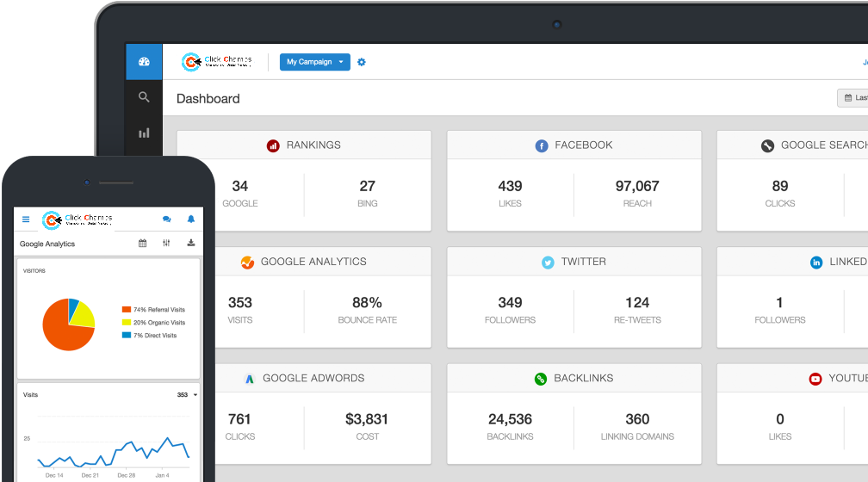This screenshot has height=482, width=868.
Task: Open the bar chart reports sidebar icon
Action: pos(144,133)
